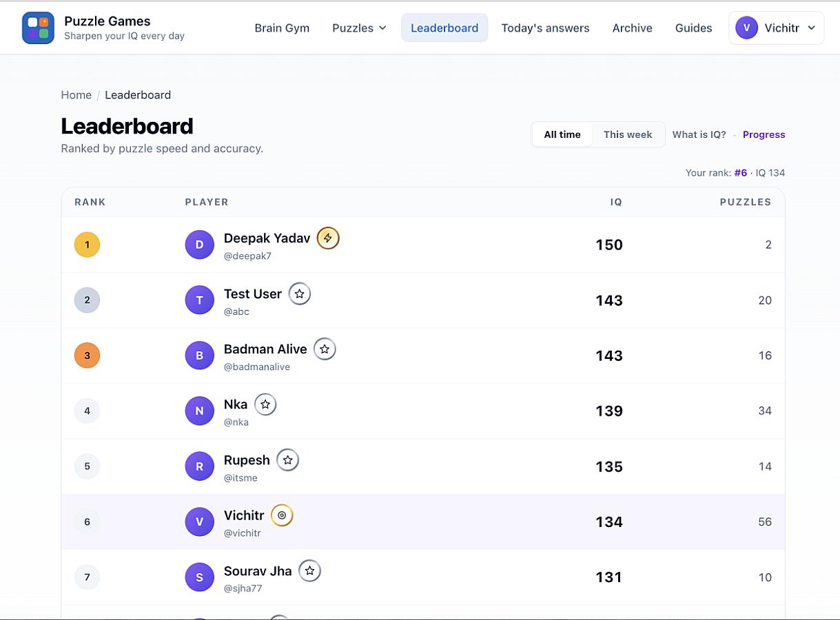Click the star badge beside Test User
The height and width of the screenshot is (620, 840).
299,293
